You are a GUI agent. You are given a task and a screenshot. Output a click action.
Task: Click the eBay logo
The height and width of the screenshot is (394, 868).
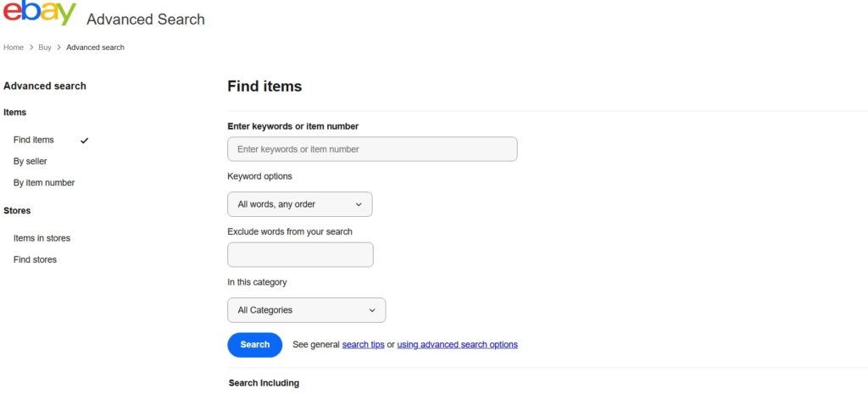(39, 14)
